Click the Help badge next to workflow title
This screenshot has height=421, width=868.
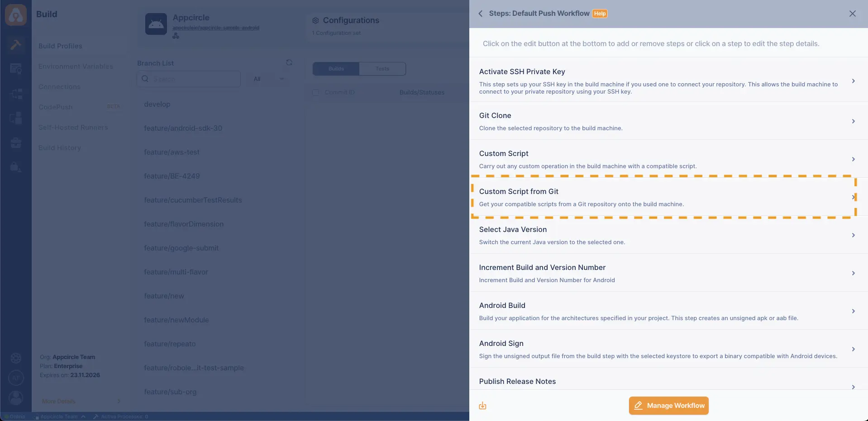(600, 14)
